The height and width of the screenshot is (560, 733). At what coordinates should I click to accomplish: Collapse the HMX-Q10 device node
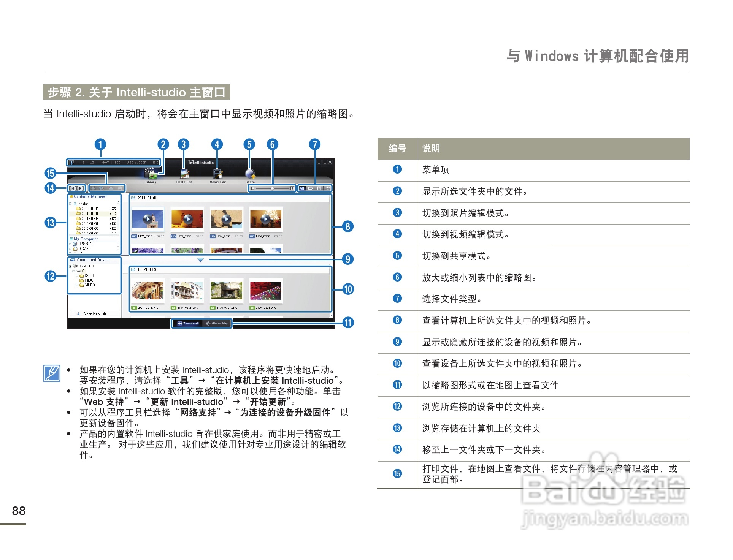[70, 266]
